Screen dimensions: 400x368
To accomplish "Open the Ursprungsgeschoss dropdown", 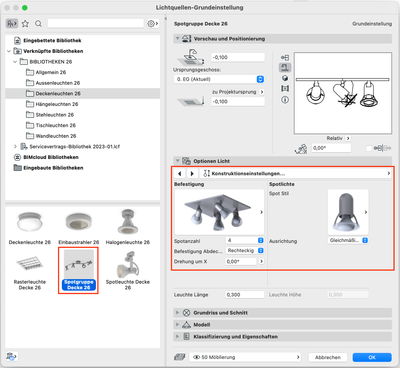I will click(x=219, y=79).
